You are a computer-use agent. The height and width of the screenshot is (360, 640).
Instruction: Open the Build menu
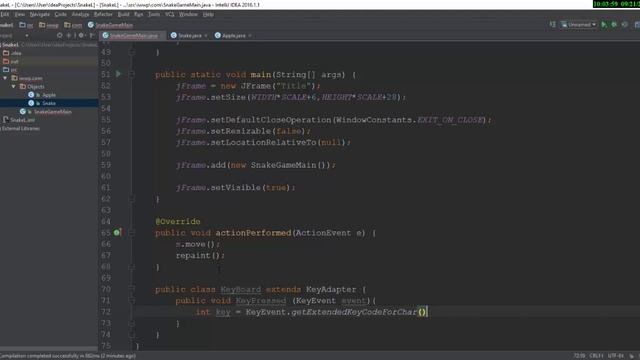[x=123, y=14]
